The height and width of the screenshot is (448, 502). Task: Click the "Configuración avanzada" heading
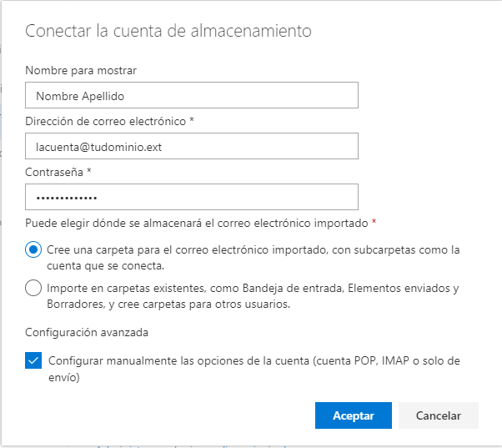coord(88,332)
